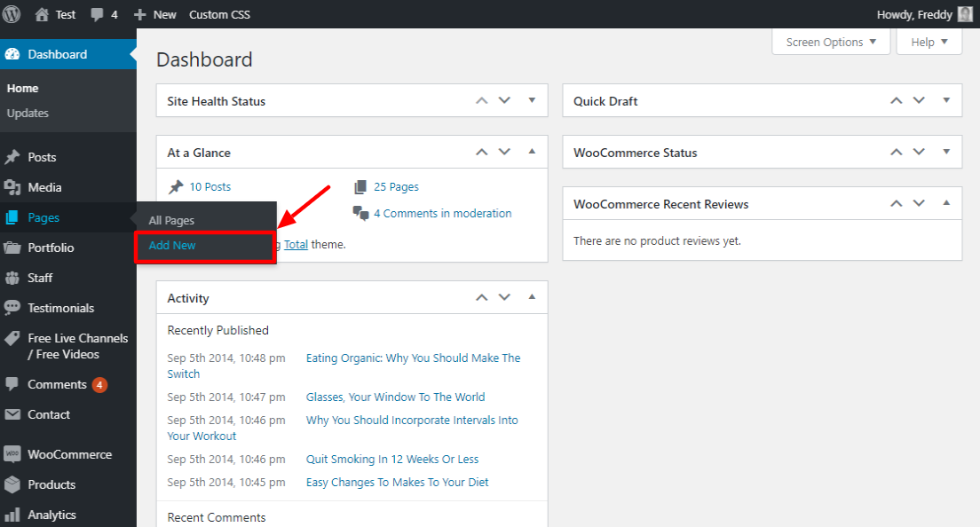Open the 25 Pages link
The image size is (980, 527).
click(396, 186)
